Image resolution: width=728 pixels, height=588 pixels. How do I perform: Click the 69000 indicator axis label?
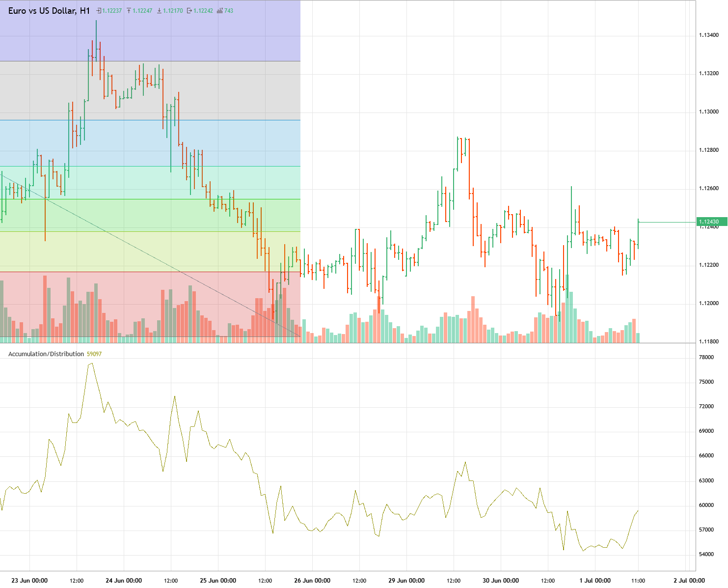click(706, 431)
